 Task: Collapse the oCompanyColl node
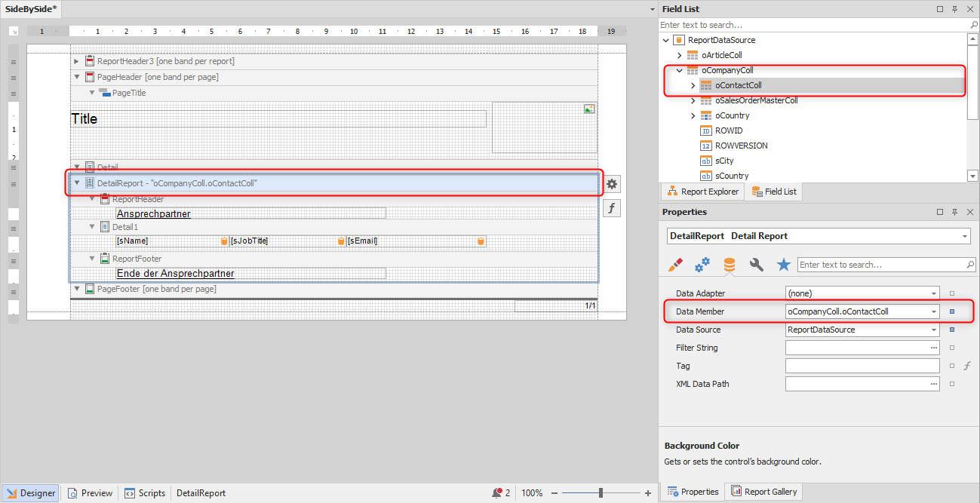[x=679, y=70]
